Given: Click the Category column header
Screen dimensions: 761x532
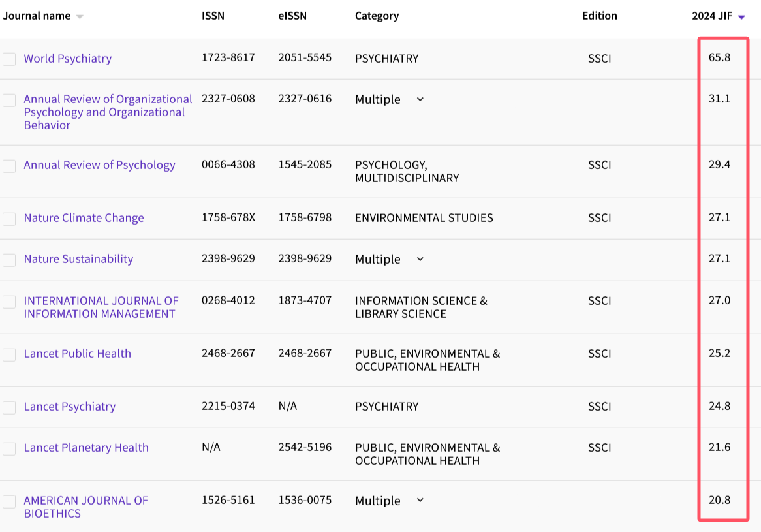Looking at the screenshot, I should (377, 16).
